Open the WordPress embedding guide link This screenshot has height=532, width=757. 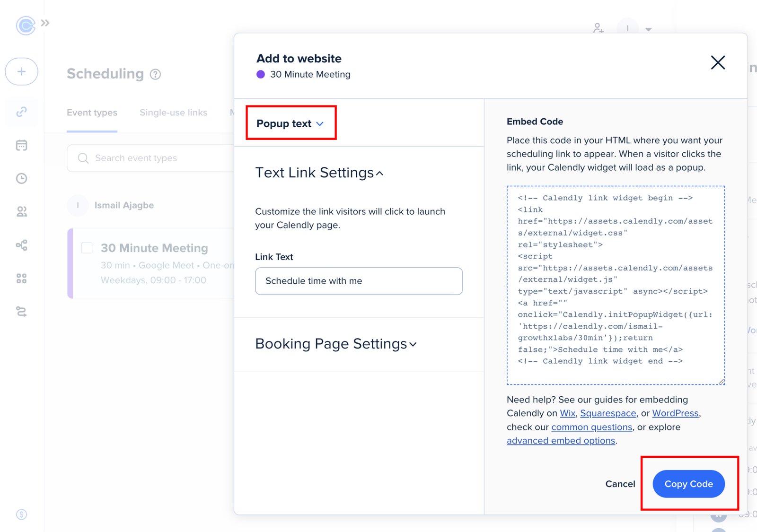(x=675, y=413)
